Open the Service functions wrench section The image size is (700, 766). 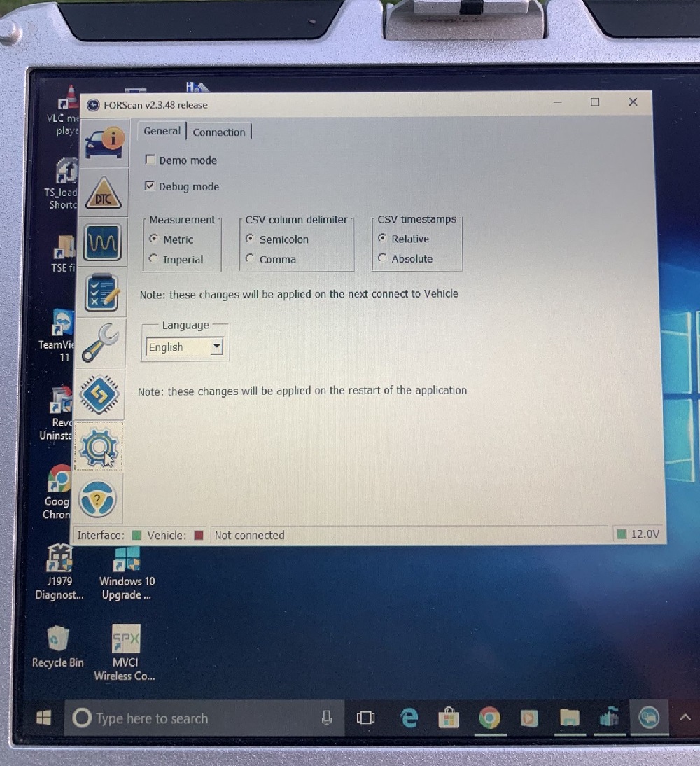pos(101,343)
